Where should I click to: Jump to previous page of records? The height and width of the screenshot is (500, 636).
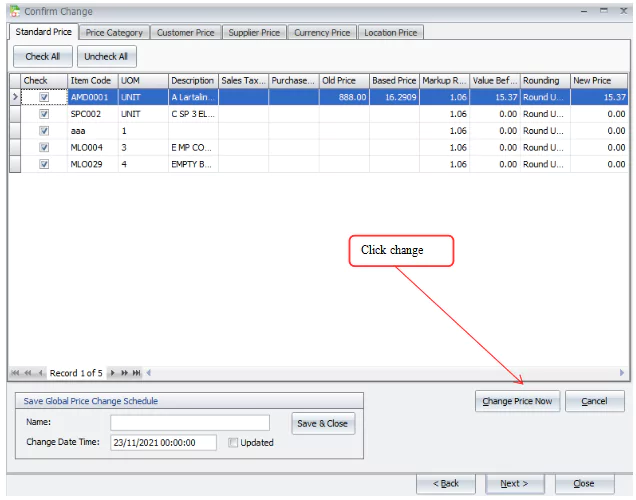point(28,373)
